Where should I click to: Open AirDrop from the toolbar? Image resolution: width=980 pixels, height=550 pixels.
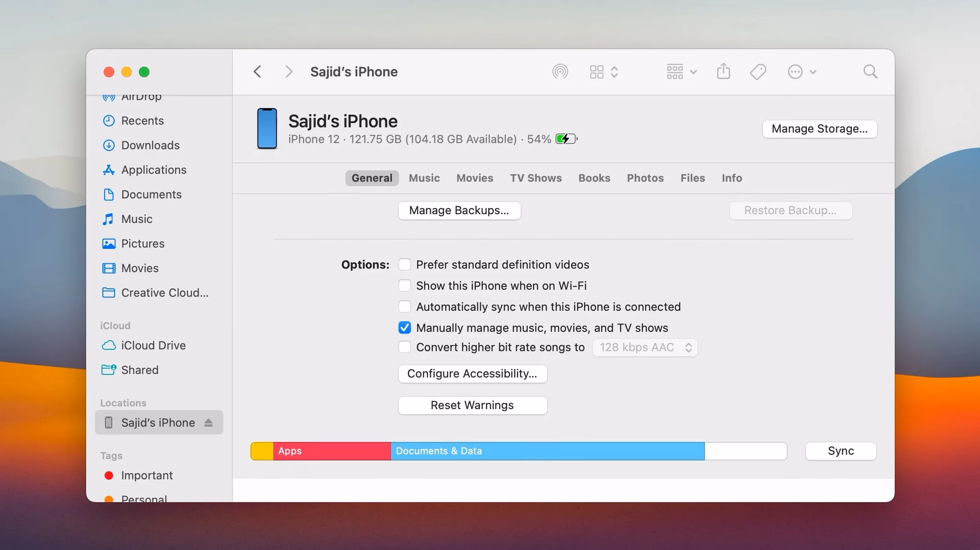click(560, 71)
